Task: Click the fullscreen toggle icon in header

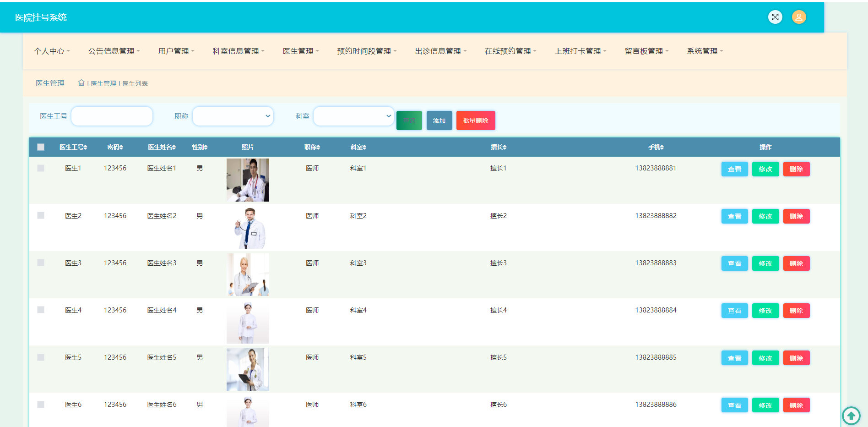Action: [x=775, y=17]
